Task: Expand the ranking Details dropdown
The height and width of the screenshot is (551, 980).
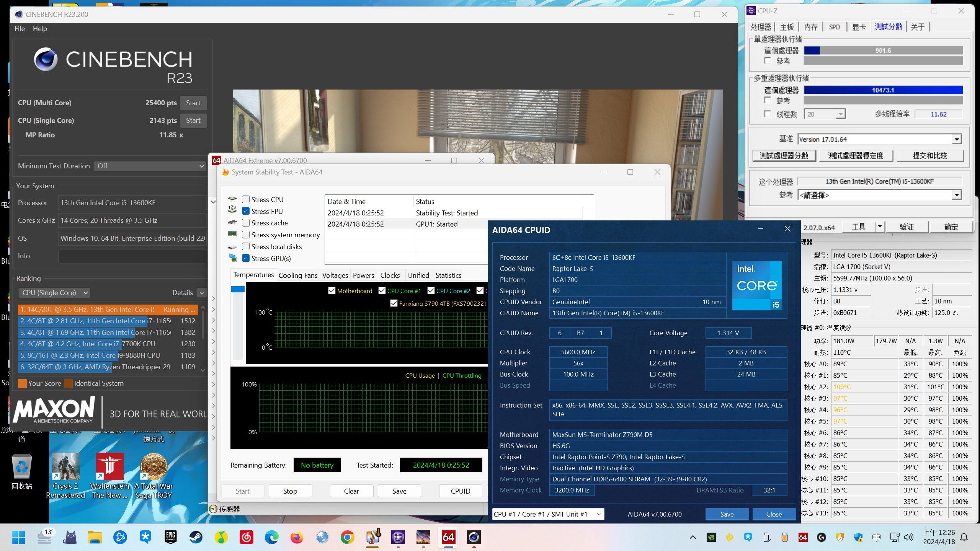Action: point(201,293)
